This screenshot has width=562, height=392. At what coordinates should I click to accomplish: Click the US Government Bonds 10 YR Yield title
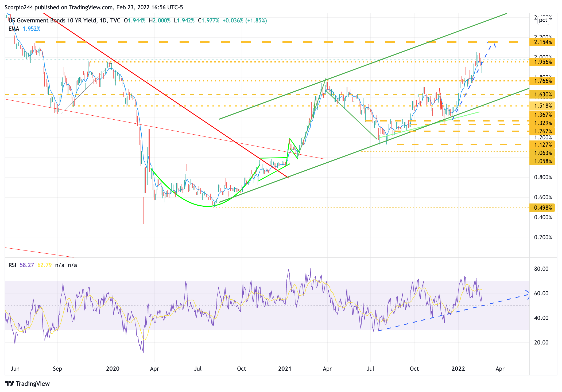click(x=52, y=21)
